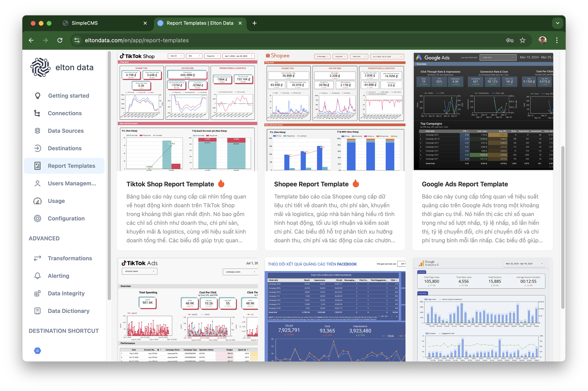Go to Data Sources
Screen dimensions: 588x391
64,131
